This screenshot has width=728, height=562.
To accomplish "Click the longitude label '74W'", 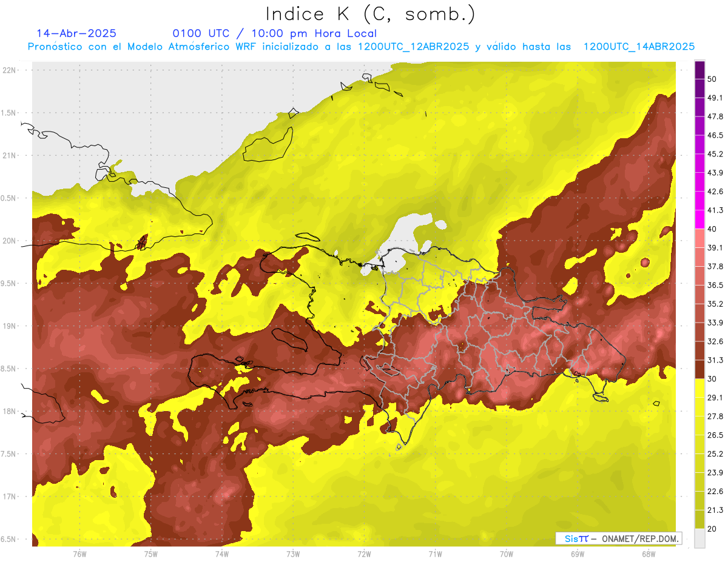I will pos(221,554).
